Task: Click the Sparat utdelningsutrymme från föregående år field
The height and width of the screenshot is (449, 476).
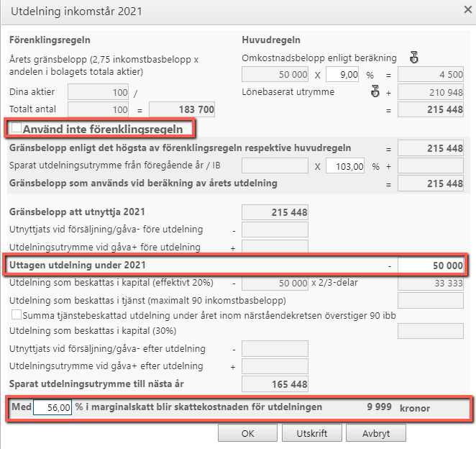Action: 275,165
